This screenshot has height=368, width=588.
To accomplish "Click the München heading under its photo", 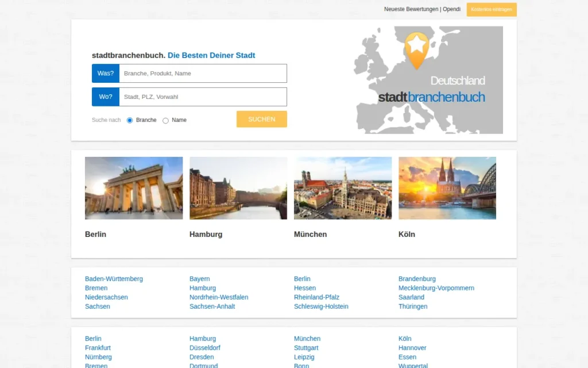I will [x=311, y=235].
